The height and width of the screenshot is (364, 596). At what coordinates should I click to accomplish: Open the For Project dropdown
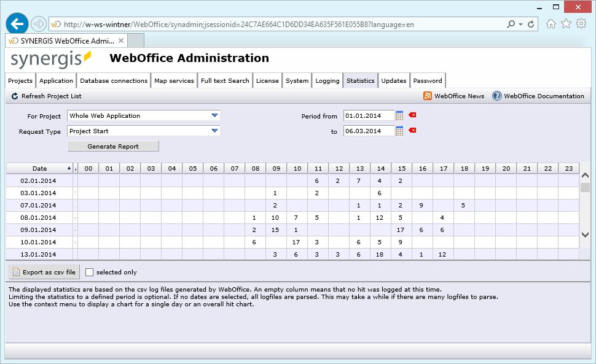point(215,115)
